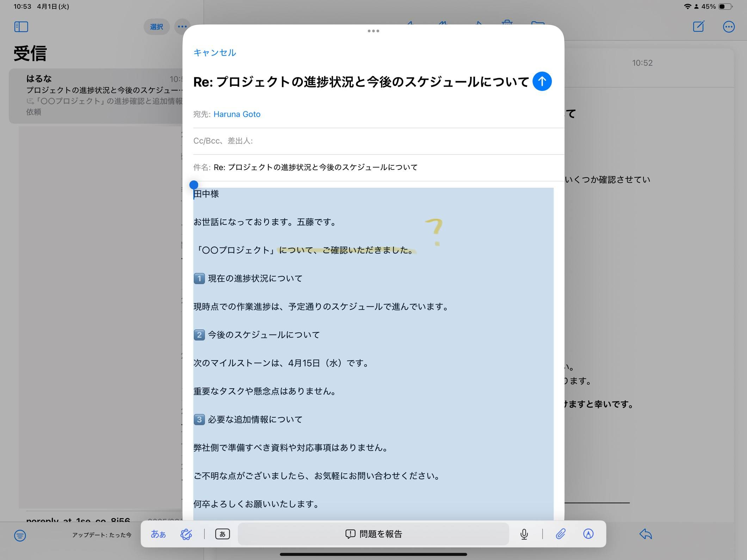Image resolution: width=747 pixels, height=560 pixels.
Task: Open the Apple Intelligence Writing Tools icon
Action: point(186,534)
